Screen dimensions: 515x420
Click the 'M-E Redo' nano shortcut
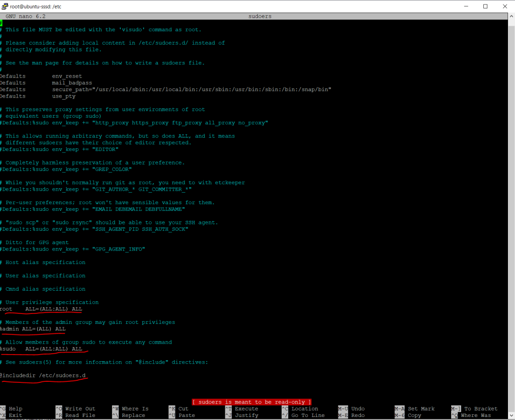pyautogui.click(x=352, y=415)
